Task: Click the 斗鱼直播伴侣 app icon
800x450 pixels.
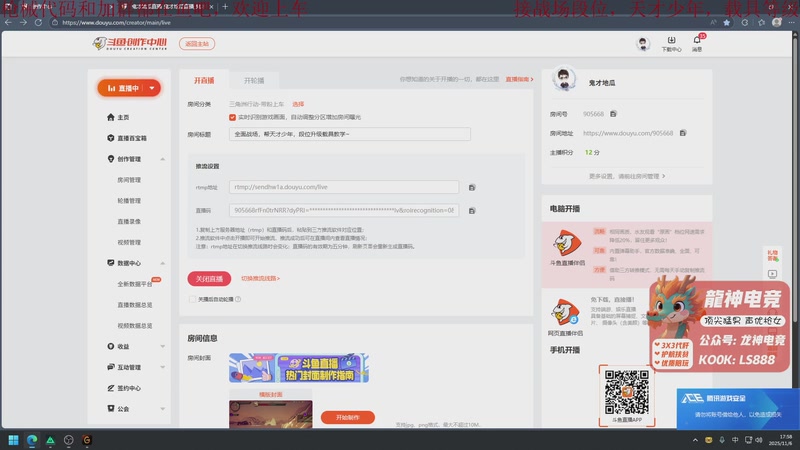Action: tap(567, 243)
